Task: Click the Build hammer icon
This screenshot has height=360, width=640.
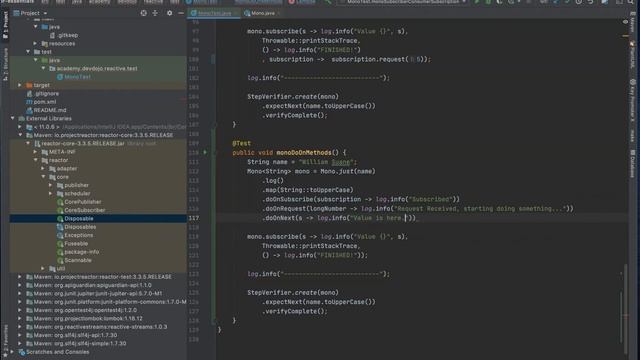Action: pyautogui.click(x=328, y=2)
